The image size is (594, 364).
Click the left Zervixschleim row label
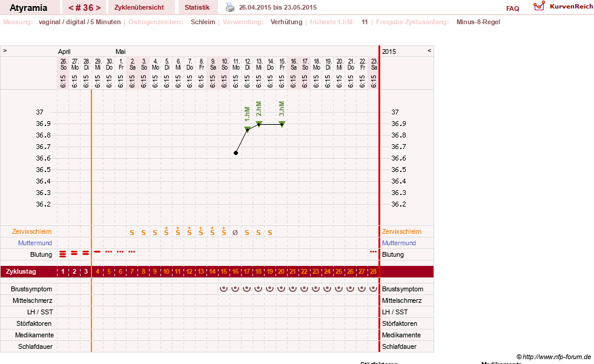click(32, 231)
